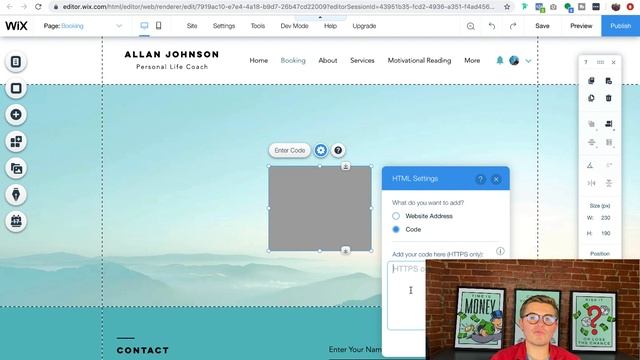Image resolution: width=640 pixels, height=360 pixels.
Task: Bookmark page with browser star icon
Action: [507, 7]
